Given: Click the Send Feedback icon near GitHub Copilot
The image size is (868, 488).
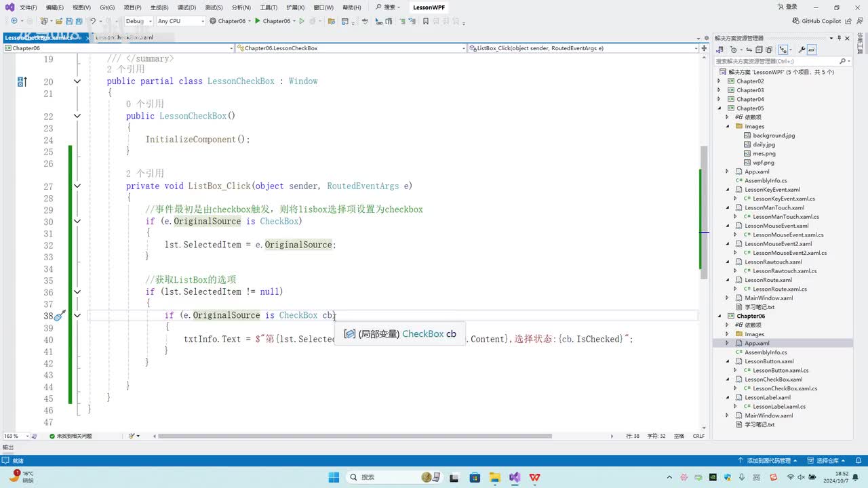Looking at the screenshot, I should point(859,21).
